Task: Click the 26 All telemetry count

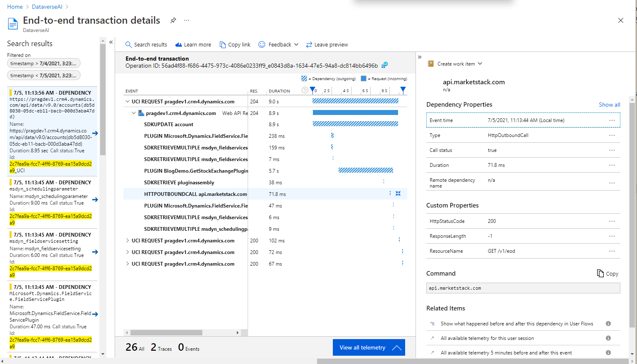Action: pos(135,347)
